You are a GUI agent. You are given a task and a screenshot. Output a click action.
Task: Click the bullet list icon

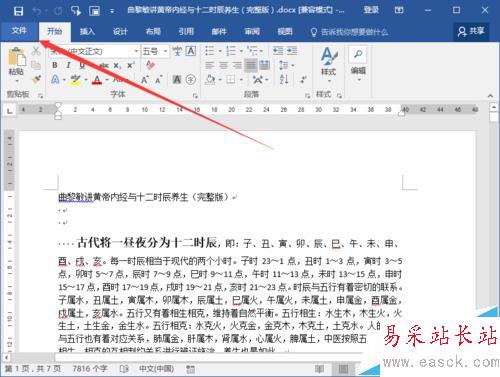coord(210,51)
